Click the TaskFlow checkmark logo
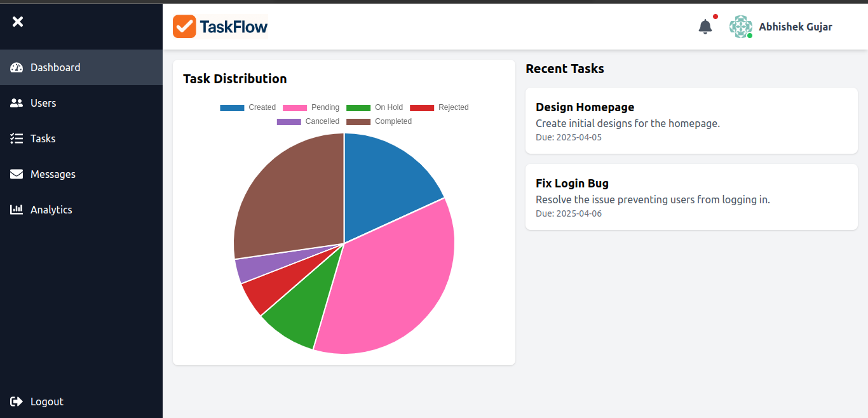868x418 pixels. click(184, 27)
